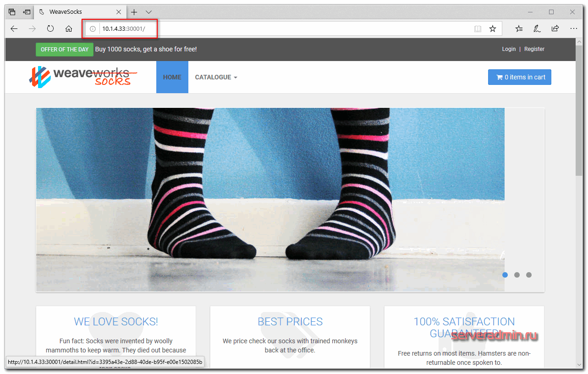
Task: Select the first carousel dot indicator
Action: [x=505, y=275]
